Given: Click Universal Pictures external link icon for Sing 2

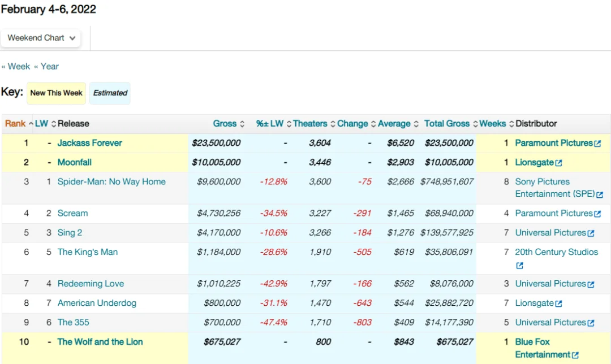Looking at the screenshot, I should pos(591,232).
